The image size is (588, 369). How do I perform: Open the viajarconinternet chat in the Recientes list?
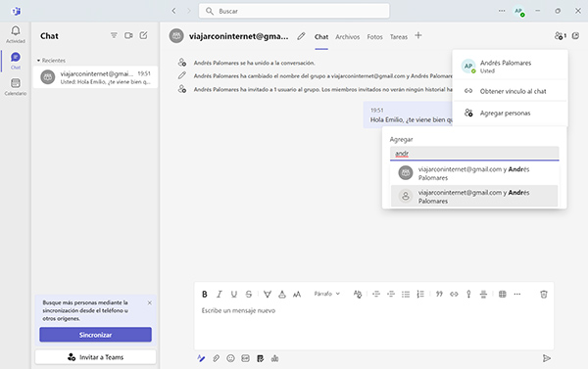(x=96, y=77)
